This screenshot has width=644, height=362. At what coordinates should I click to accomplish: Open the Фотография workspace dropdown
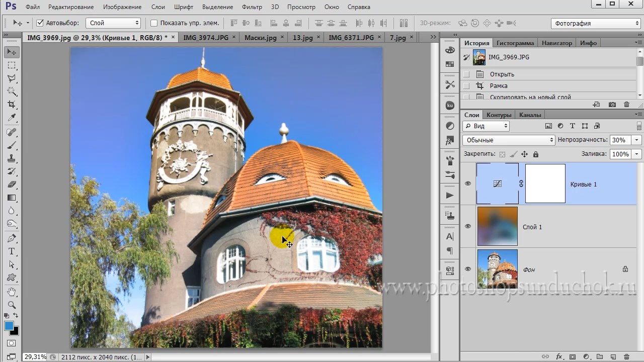pyautogui.click(x=596, y=24)
